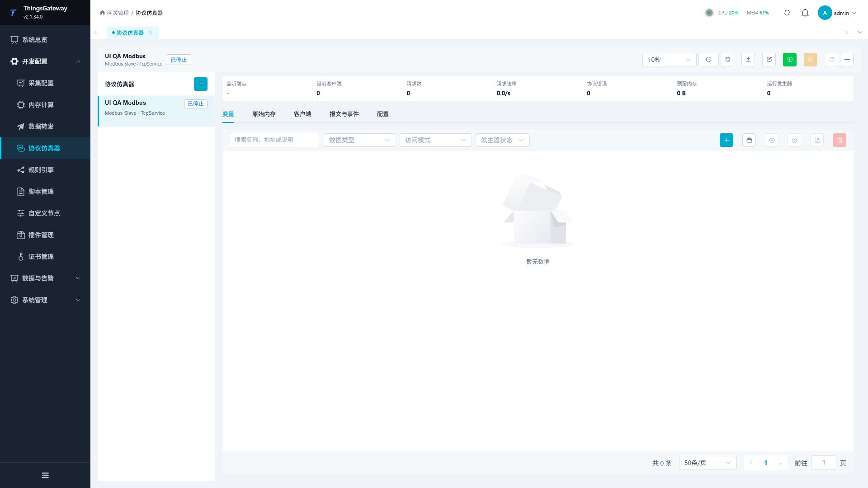The height and width of the screenshot is (488, 868).
Task: Click the search name or address field
Action: click(274, 140)
